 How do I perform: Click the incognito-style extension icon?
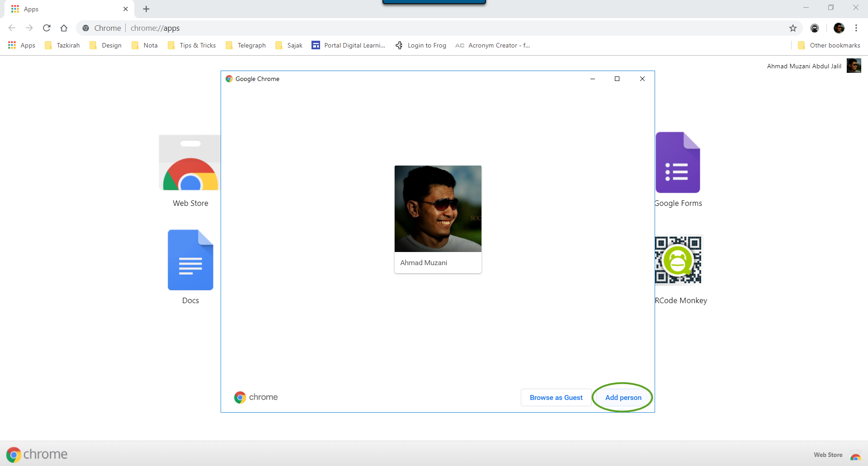814,28
